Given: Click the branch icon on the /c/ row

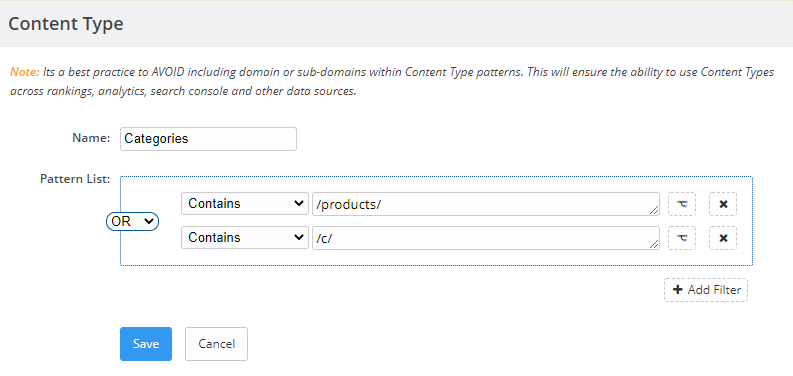Looking at the screenshot, I should 682,238.
